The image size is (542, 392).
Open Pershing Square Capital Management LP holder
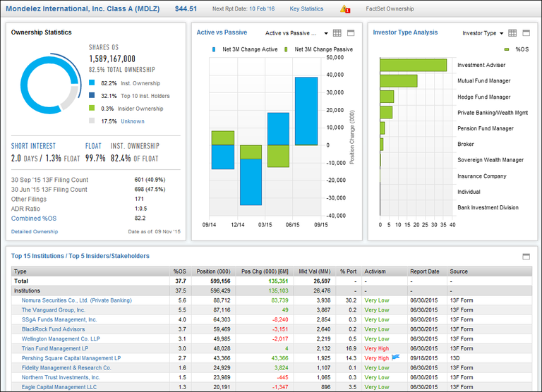(x=71, y=358)
